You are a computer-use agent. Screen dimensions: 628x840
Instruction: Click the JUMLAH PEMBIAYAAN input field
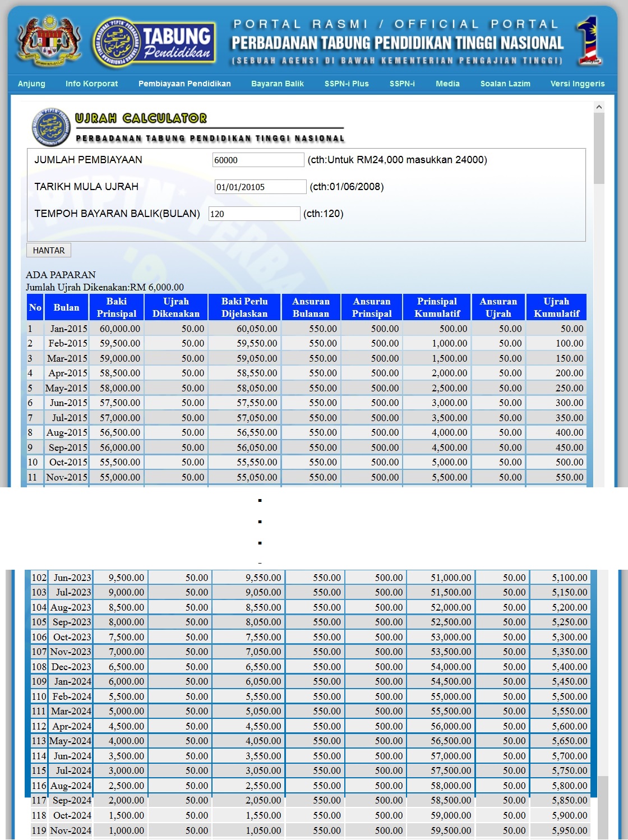(258, 160)
